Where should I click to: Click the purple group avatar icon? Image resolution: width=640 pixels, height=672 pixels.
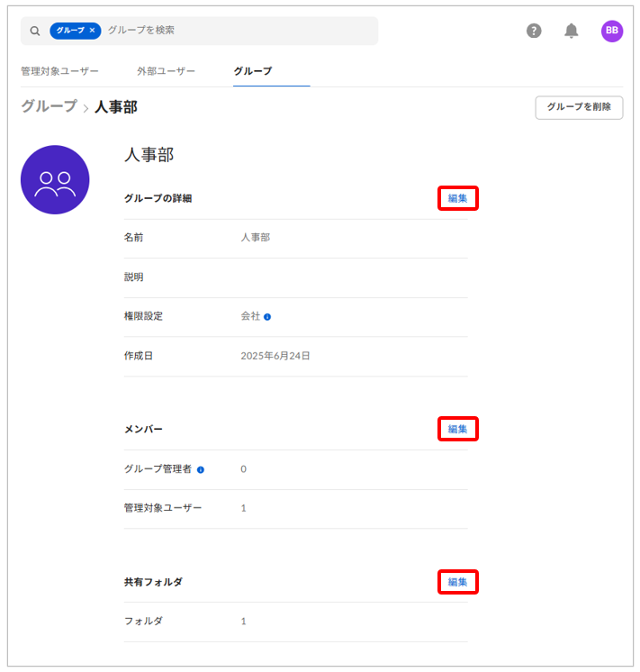click(55, 180)
